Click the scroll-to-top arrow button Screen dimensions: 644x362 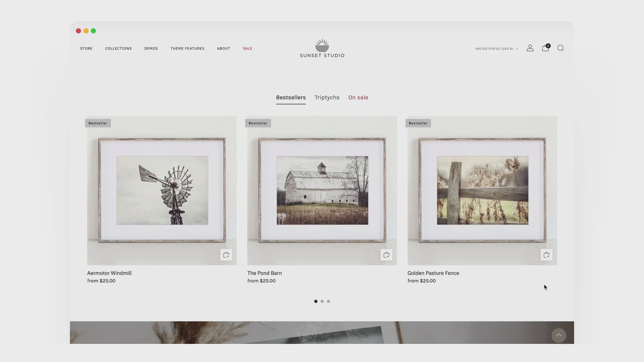pyautogui.click(x=559, y=336)
